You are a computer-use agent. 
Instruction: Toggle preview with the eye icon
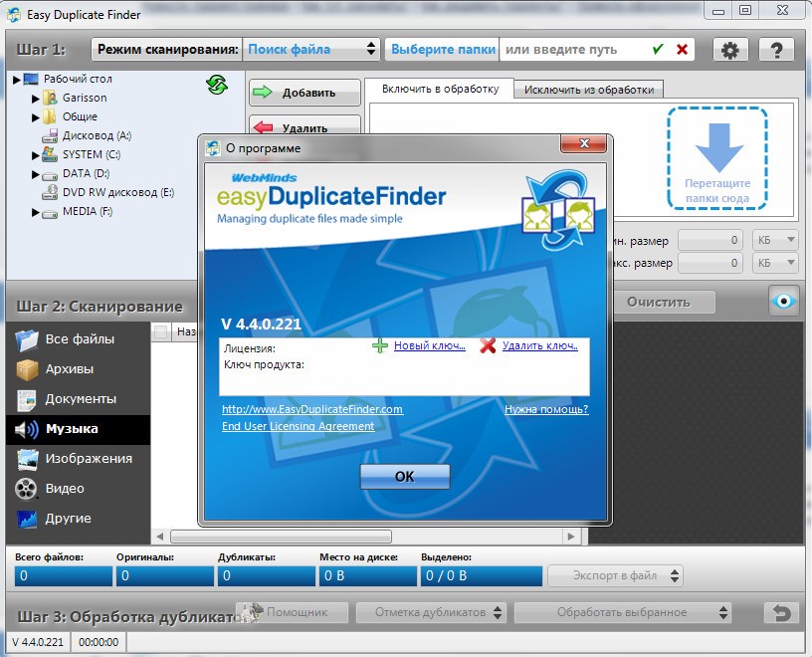tap(783, 301)
